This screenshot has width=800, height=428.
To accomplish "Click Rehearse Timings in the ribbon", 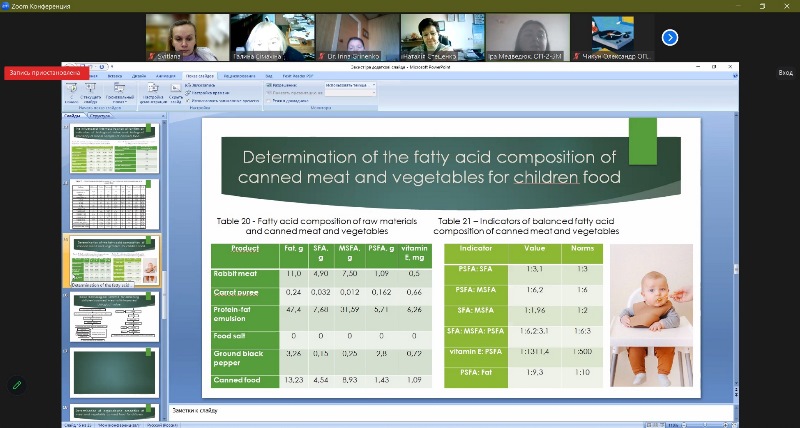I will 207,93.
